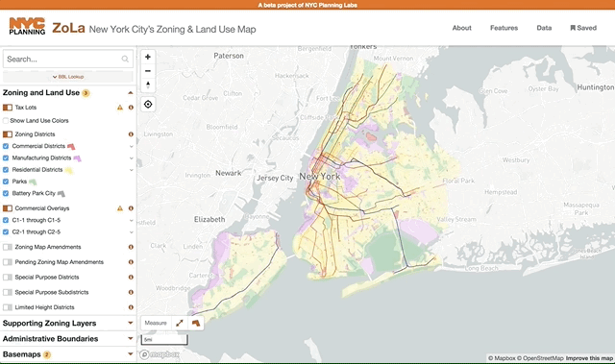Uncheck Commercial Districts checkbox

[6, 146]
